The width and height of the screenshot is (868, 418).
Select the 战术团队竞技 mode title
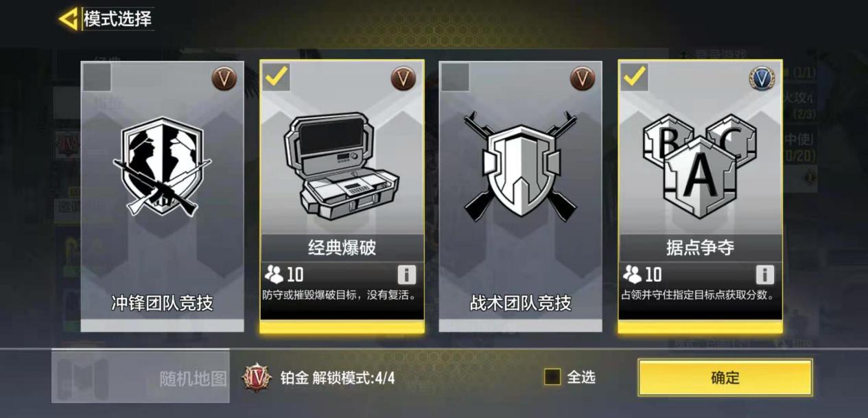[x=521, y=303]
